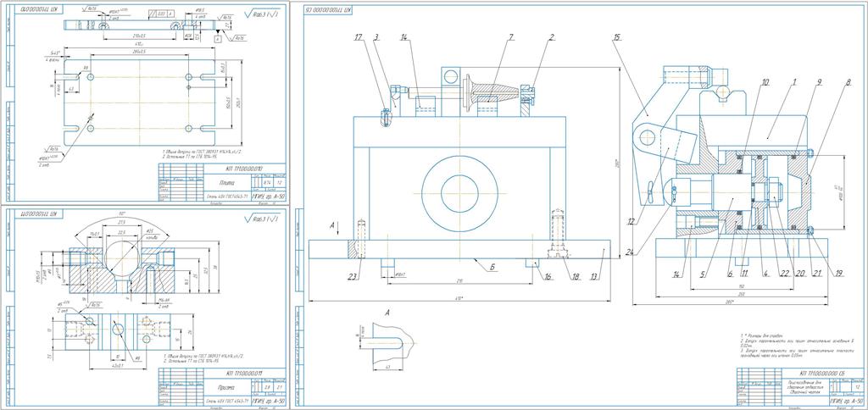Click "МГИУ гр. А-50" in the Плита title block
The image size is (868, 410).
click(x=268, y=196)
